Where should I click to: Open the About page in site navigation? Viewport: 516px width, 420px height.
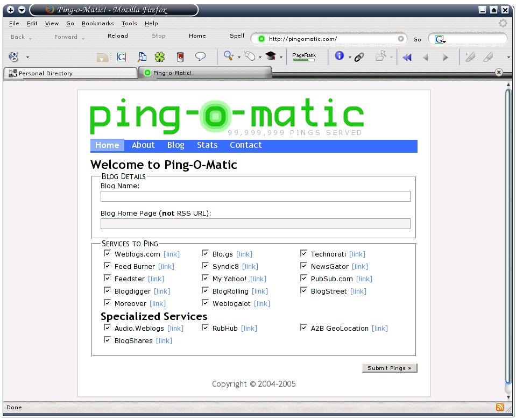143,145
